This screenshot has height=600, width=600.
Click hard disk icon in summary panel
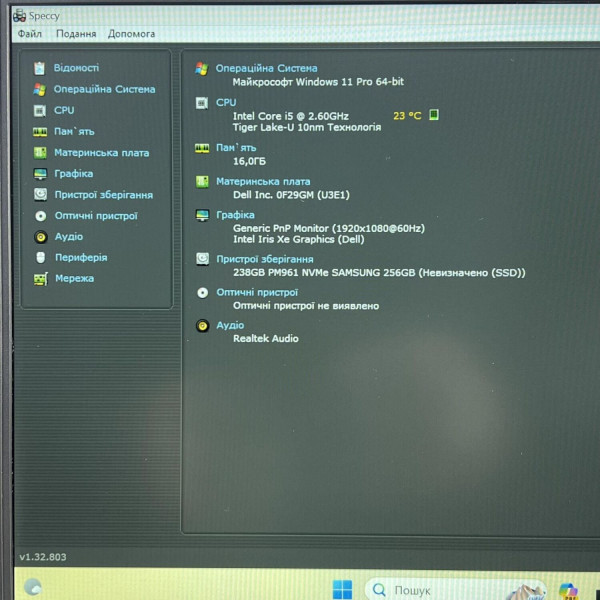[202, 259]
